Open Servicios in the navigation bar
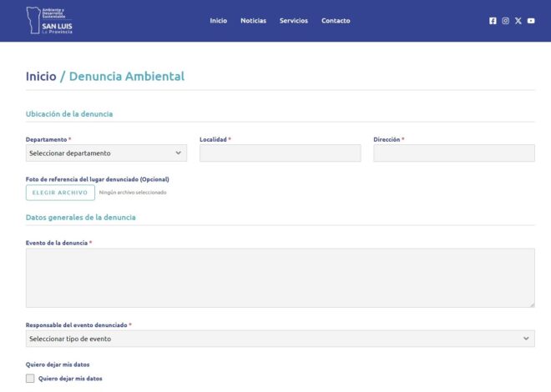 [x=294, y=21]
